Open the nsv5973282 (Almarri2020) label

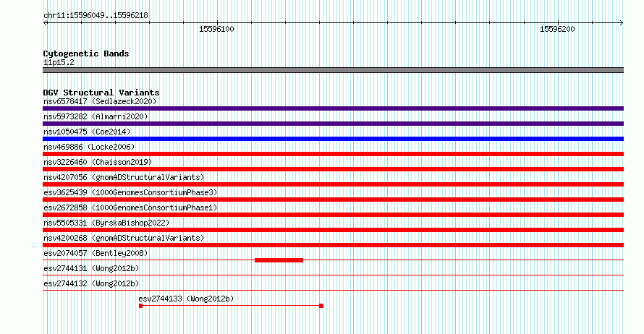coord(96,116)
